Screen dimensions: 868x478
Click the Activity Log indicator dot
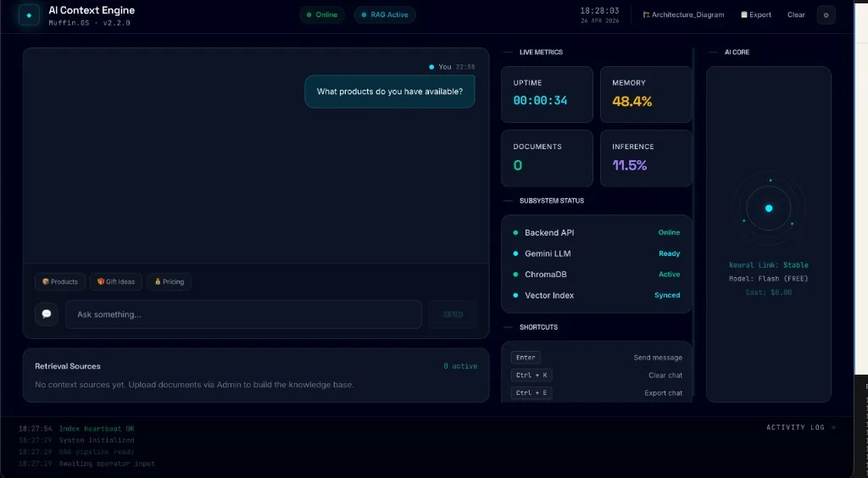click(833, 428)
